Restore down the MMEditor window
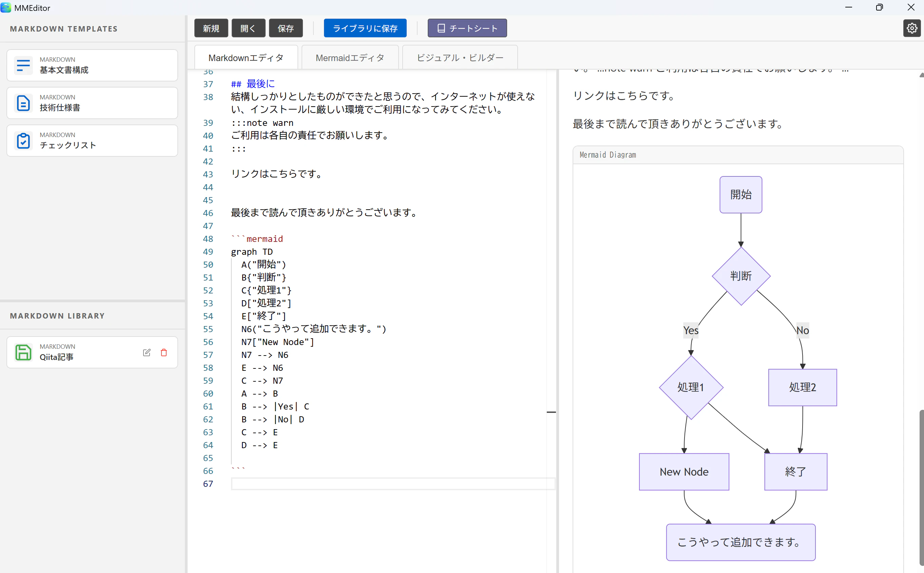 tap(879, 7)
